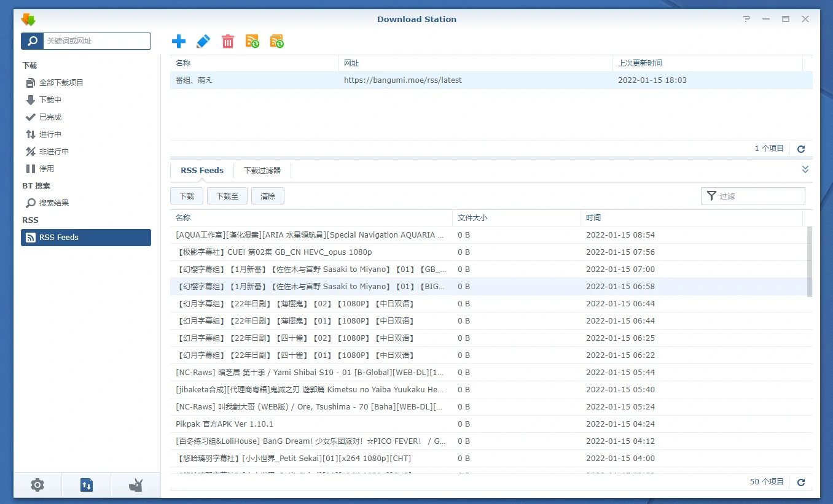This screenshot has height=504, width=833.
Task: Refresh the item list showing 50 个项目
Action: tap(801, 483)
